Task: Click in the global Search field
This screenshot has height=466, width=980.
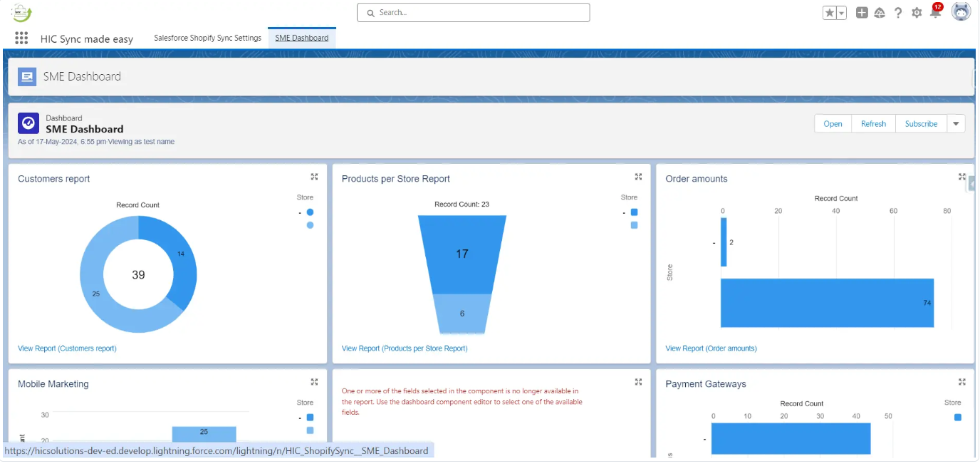Action: click(473, 13)
